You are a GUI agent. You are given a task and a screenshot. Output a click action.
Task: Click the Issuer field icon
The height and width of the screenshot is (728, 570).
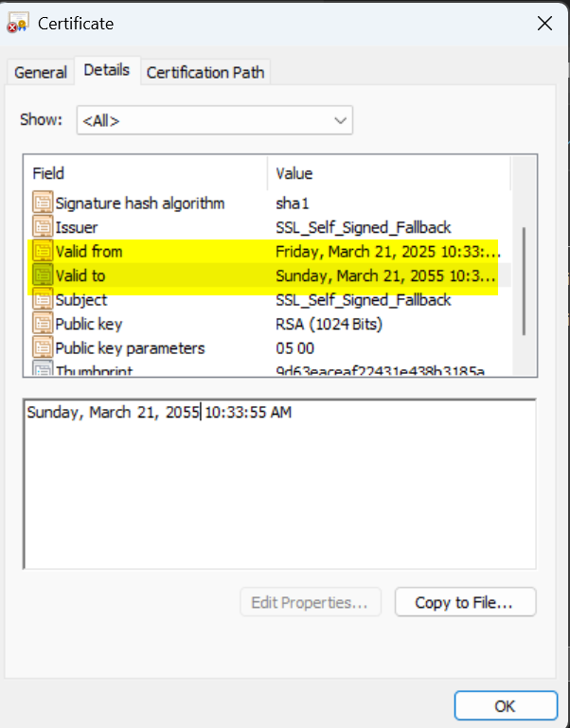tap(43, 227)
